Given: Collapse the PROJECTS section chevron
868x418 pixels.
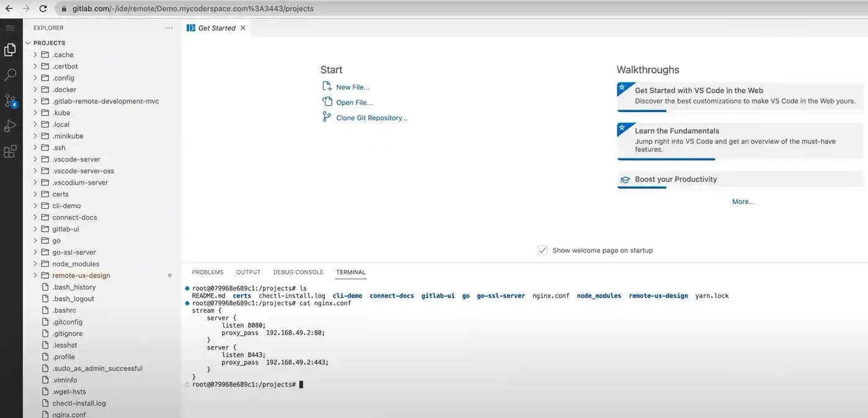Looking at the screenshot, I should [28, 43].
